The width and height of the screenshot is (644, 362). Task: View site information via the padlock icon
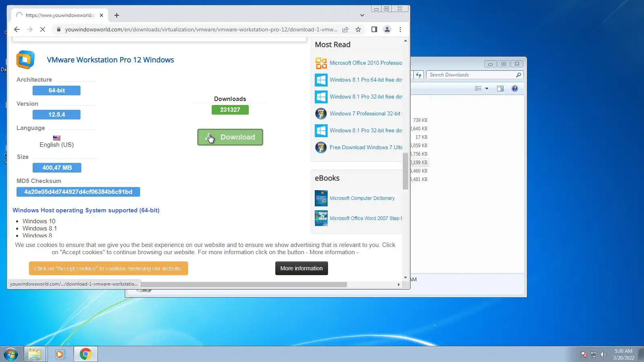coord(59,29)
